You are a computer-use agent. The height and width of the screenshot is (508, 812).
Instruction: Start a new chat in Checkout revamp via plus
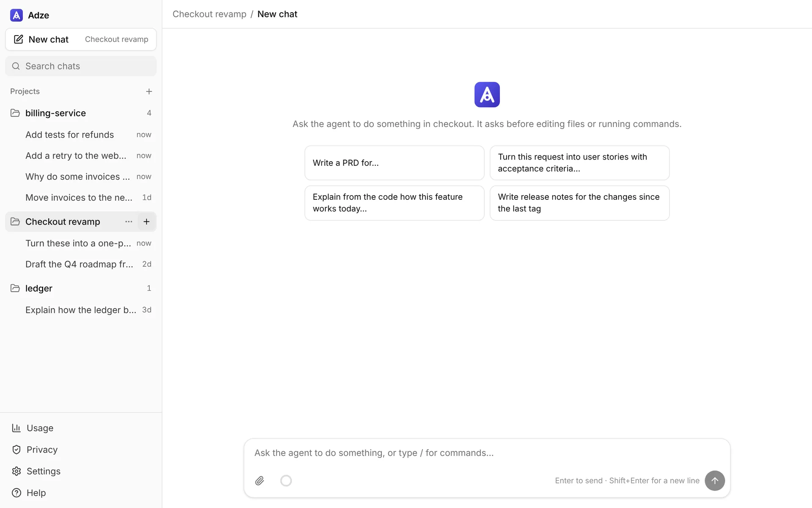coord(146,221)
